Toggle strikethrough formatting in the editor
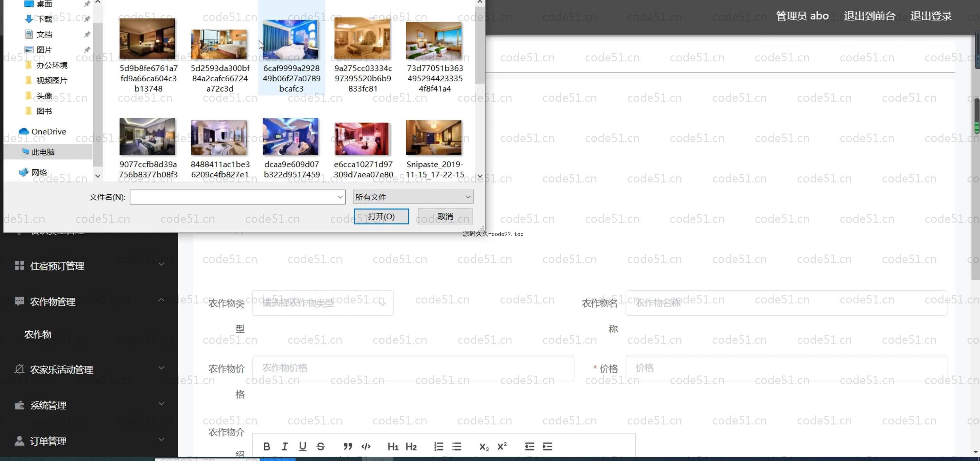The width and height of the screenshot is (980, 461). (x=321, y=446)
